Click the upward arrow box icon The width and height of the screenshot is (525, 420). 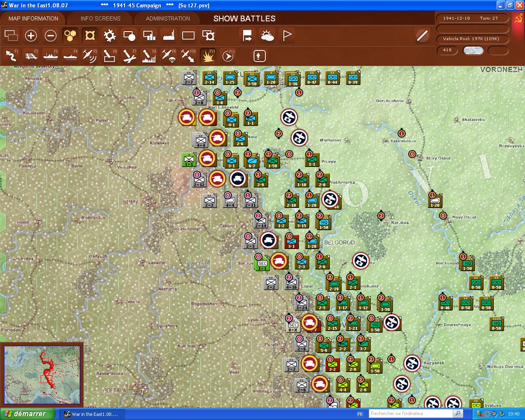click(259, 55)
